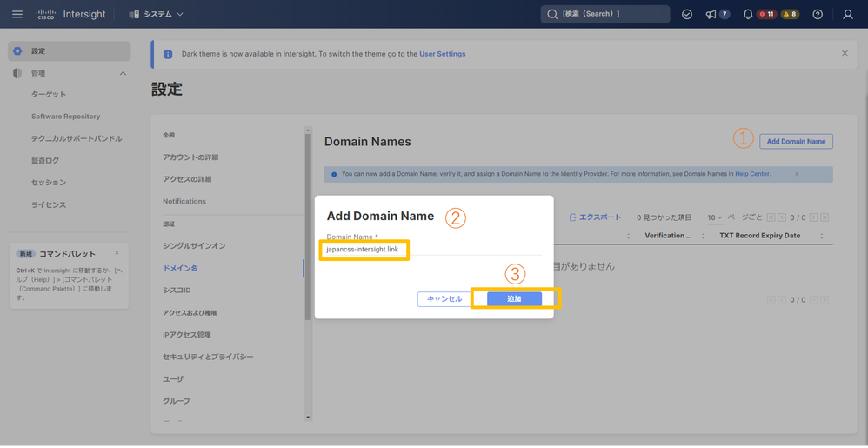Collapse the 管理 section chevron
This screenshot has width=868, height=448.
pos(123,73)
